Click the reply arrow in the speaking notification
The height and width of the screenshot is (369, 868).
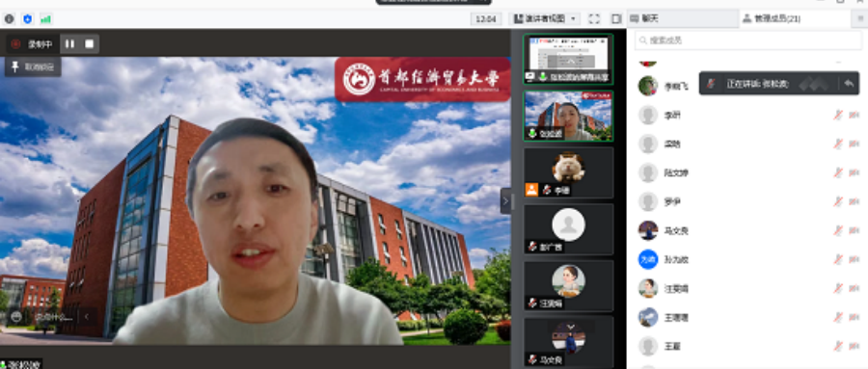tap(849, 84)
